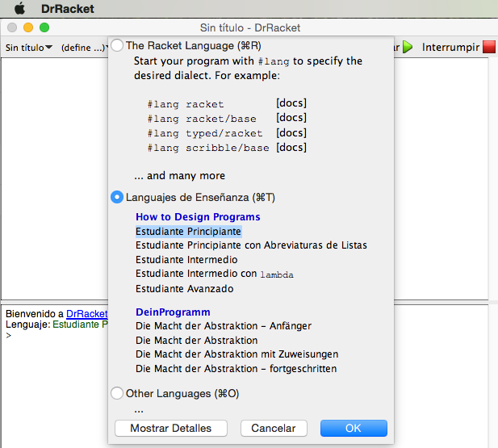This screenshot has height=448, width=498.
Task: Select plain Die Macht der Abstraktion
Action: click(197, 341)
